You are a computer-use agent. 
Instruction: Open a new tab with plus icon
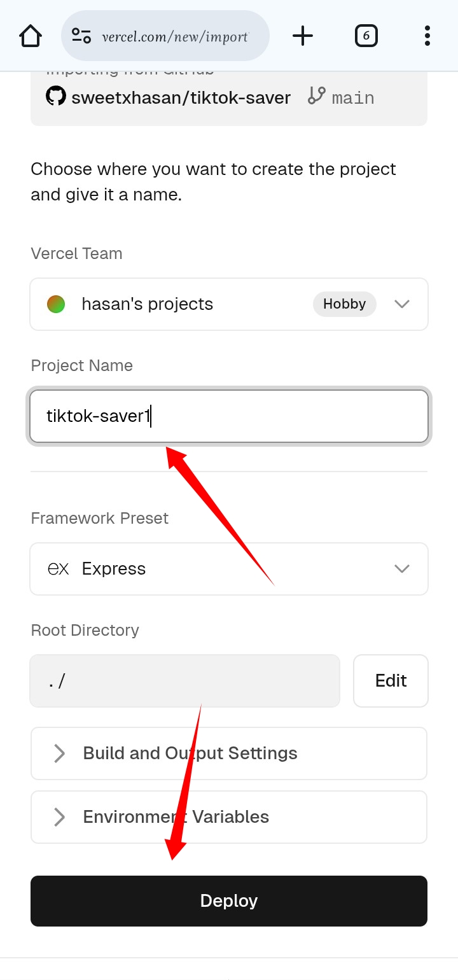303,36
